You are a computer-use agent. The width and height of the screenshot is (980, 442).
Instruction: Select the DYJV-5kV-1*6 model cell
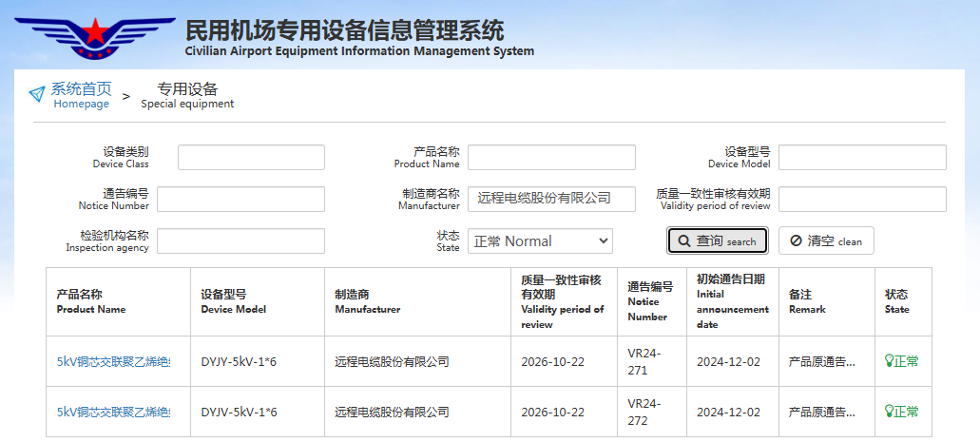coord(258,412)
